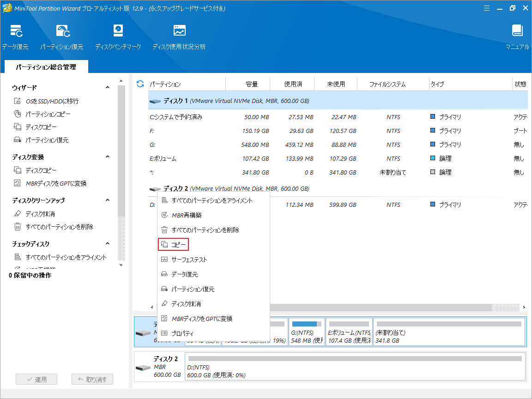
Task: Open プロパティ from context menu
Action: 214,333
